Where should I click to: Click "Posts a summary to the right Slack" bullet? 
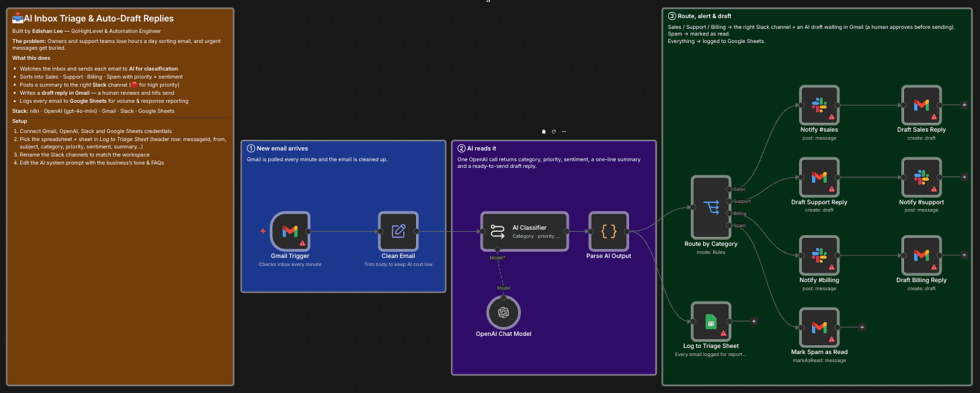(x=99, y=85)
